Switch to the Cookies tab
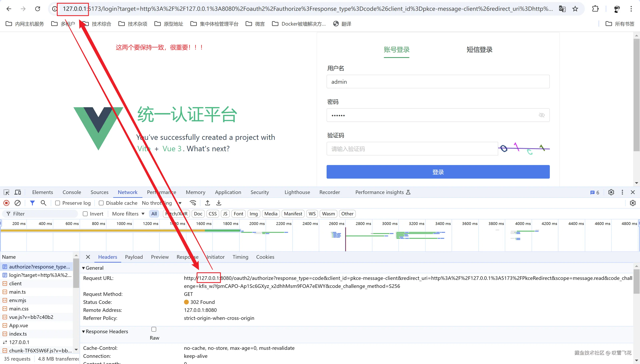This screenshot has height=364, width=640. pyautogui.click(x=265, y=257)
